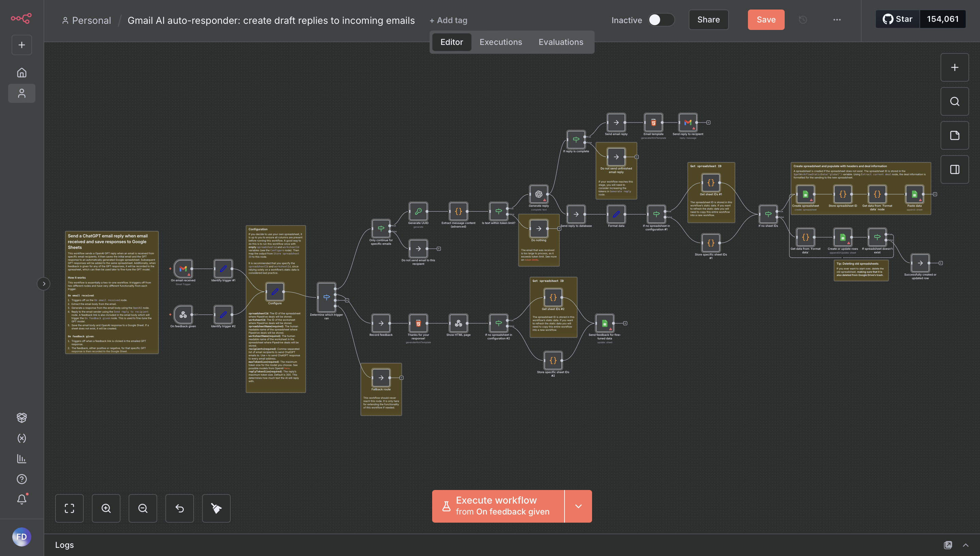Image resolution: width=980 pixels, height=556 pixels.
Task: Open workflow history clock icon
Action: click(803, 20)
